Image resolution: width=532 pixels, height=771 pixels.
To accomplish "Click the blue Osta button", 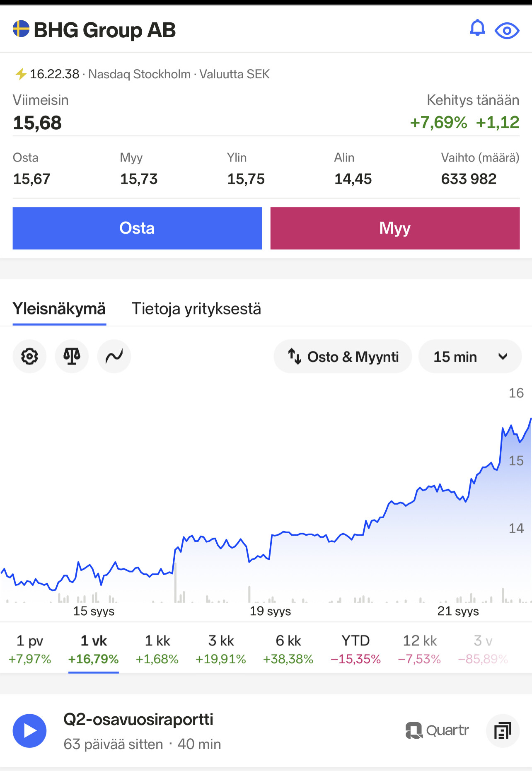I will pyautogui.click(x=137, y=228).
